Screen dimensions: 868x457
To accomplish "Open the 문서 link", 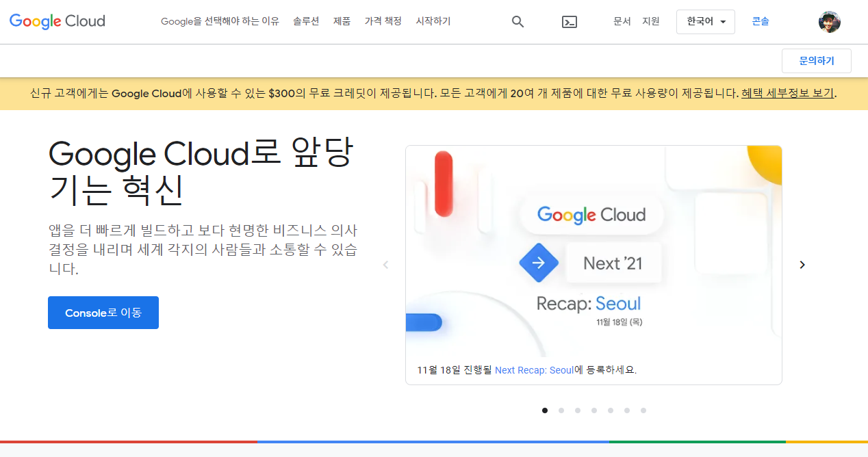I will pos(622,21).
